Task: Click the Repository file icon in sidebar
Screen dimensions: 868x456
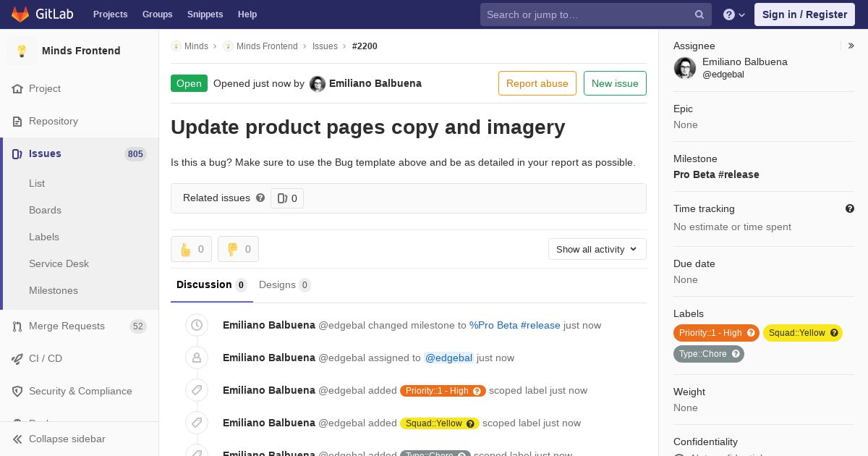Action: click(x=17, y=122)
